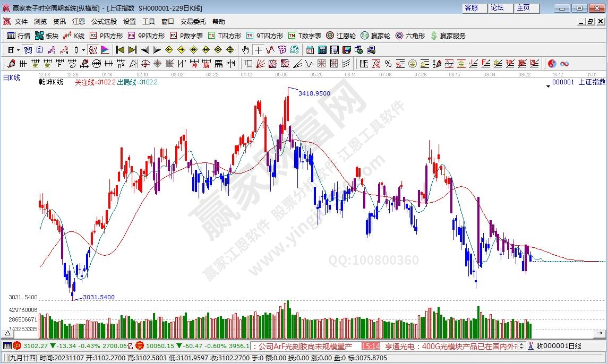Click the 论坛 forum button
The width and height of the screenshot is (608, 364).
pyautogui.click(x=497, y=8)
